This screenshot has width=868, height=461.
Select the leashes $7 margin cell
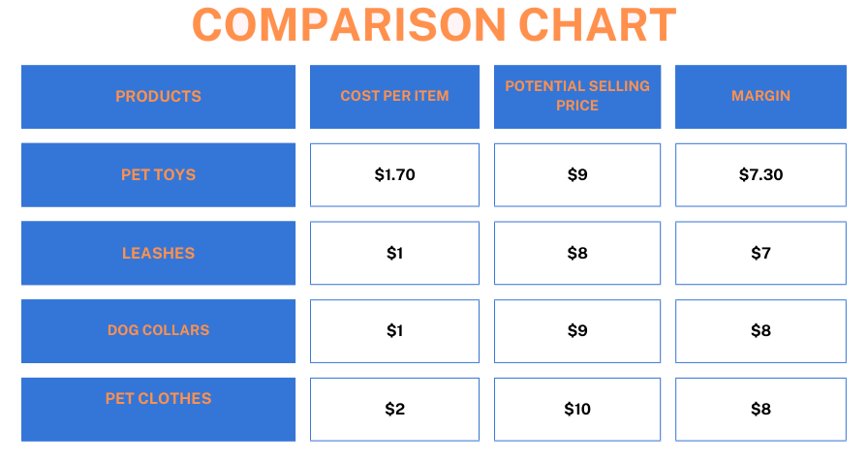[x=760, y=253]
